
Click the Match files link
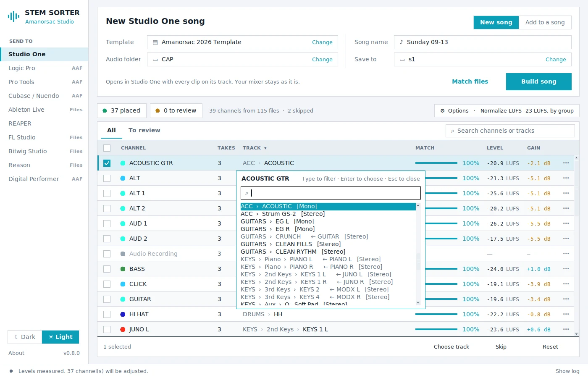coord(470,81)
